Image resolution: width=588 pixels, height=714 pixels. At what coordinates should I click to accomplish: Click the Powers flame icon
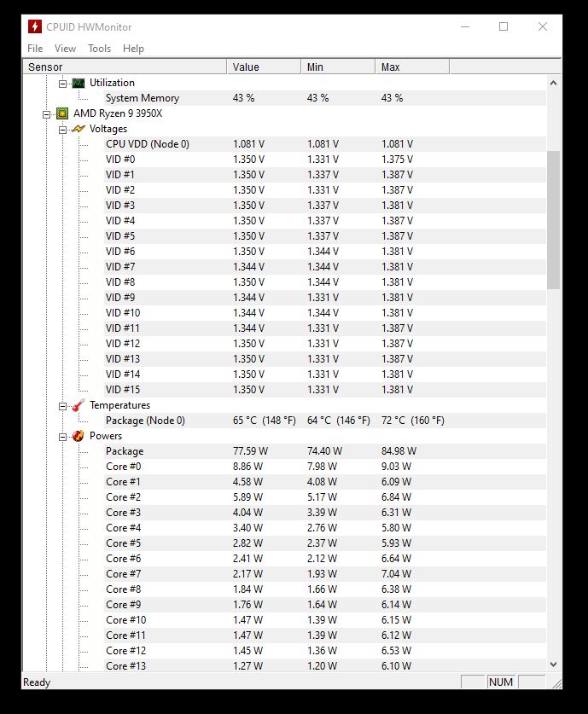point(79,436)
